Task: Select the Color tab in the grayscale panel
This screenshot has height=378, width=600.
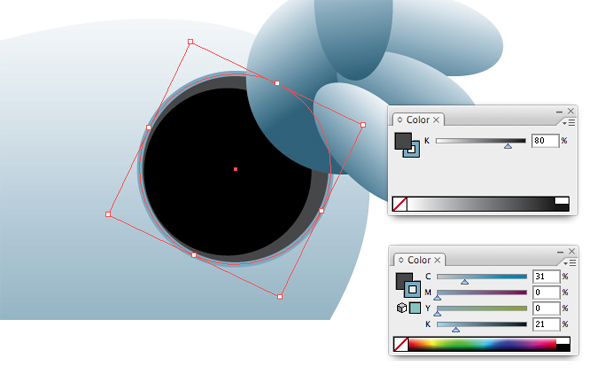Action: point(418,120)
